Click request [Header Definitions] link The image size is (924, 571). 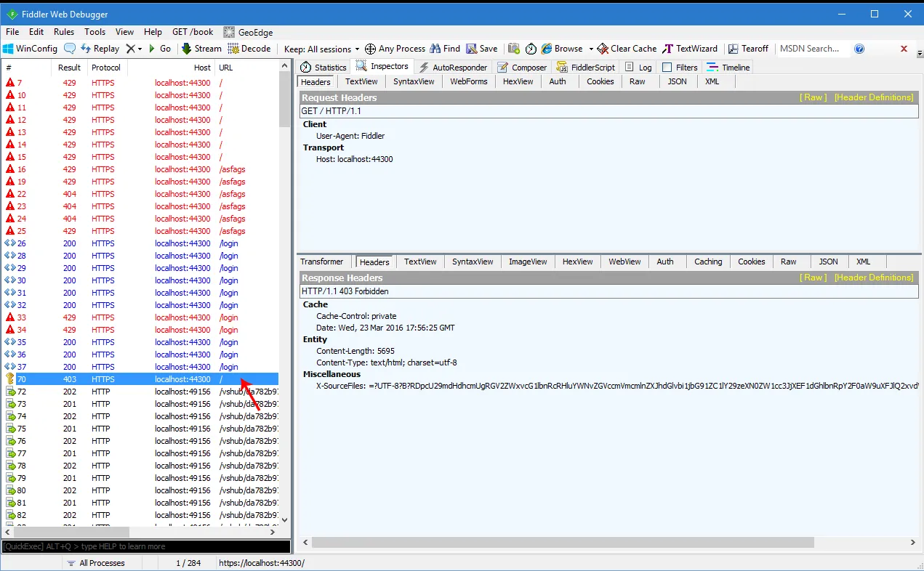tap(874, 97)
